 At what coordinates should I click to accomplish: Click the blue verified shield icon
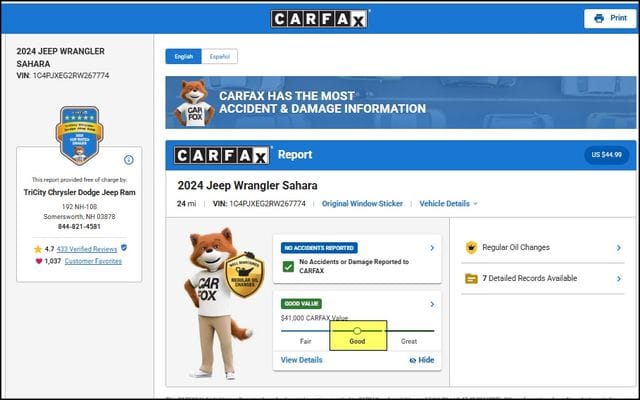124,248
